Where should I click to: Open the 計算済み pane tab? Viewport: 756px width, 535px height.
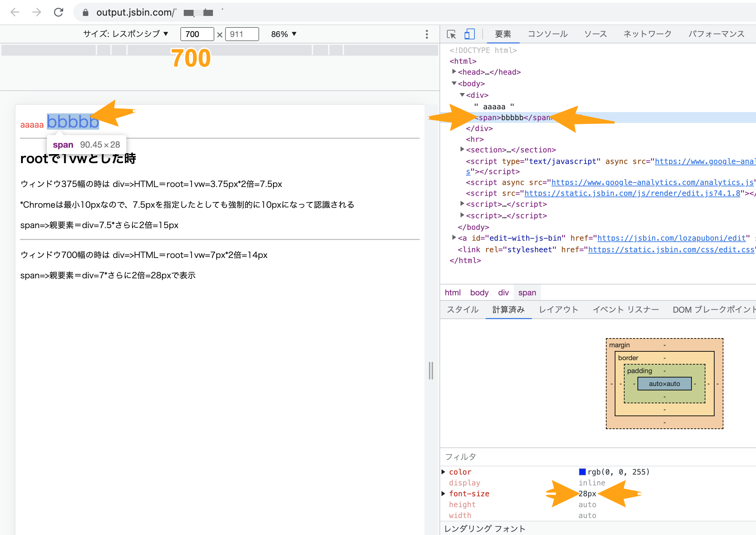click(508, 310)
